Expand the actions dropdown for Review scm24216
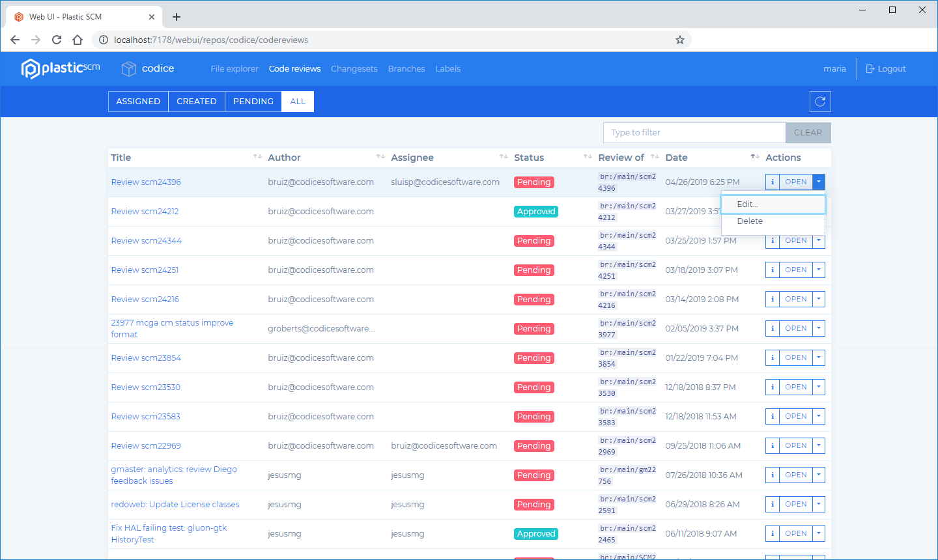Screen dimensions: 938x560 [x=819, y=300]
